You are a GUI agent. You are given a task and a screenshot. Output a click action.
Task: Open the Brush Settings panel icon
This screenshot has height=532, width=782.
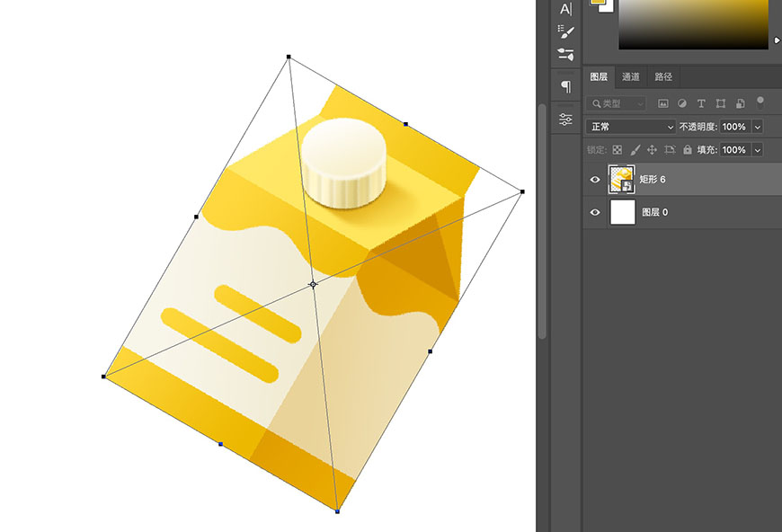565,32
